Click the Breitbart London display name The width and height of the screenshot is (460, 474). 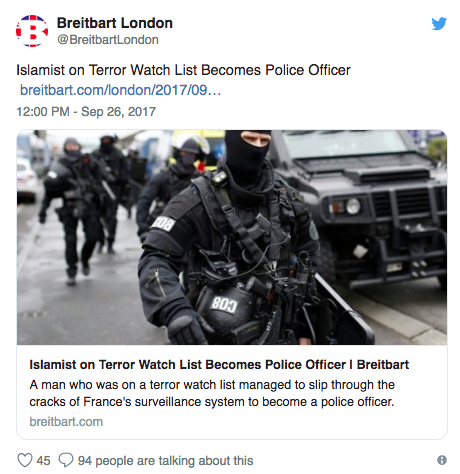115,23
